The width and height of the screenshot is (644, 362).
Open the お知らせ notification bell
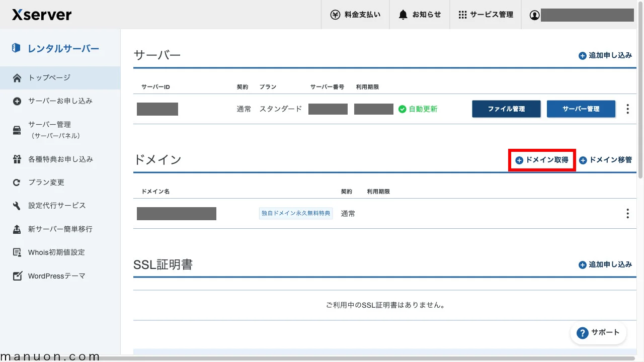pyautogui.click(x=403, y=15)
